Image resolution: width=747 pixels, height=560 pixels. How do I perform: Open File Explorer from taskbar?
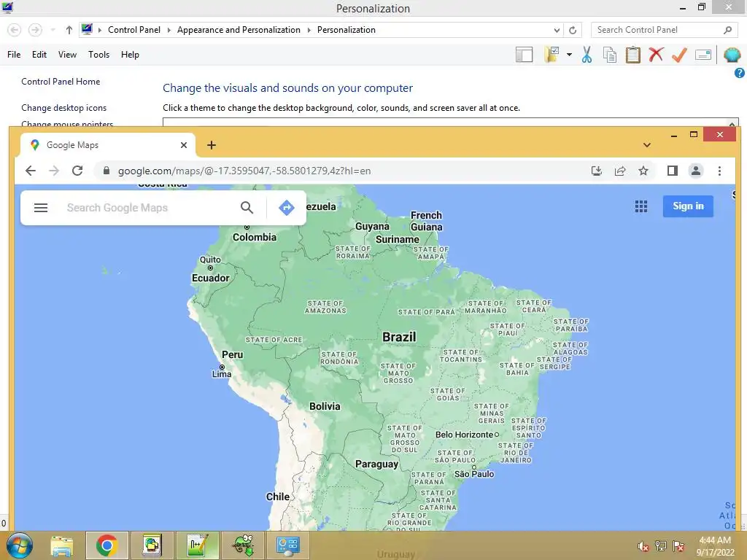coord(62,545)
